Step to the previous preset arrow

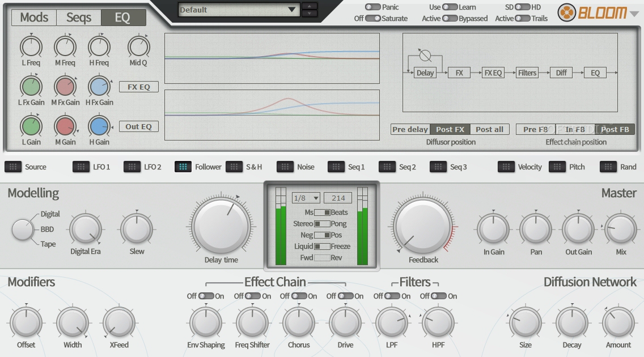click(x=310, y=6)
